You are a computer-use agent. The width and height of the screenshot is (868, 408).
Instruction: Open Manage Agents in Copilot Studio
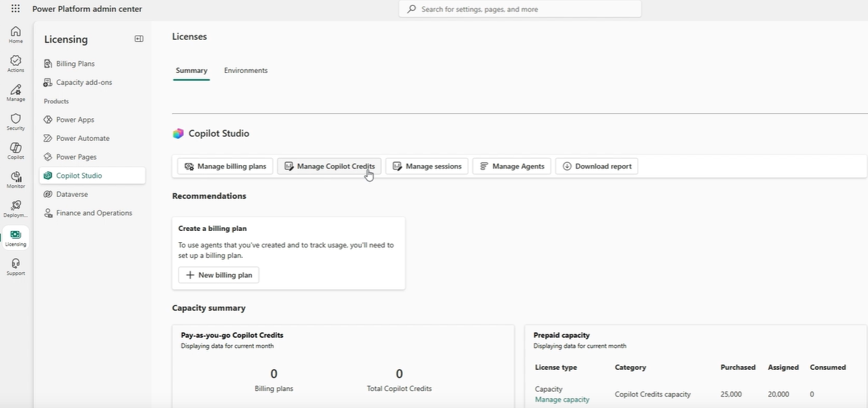click(x=512, y=166)
